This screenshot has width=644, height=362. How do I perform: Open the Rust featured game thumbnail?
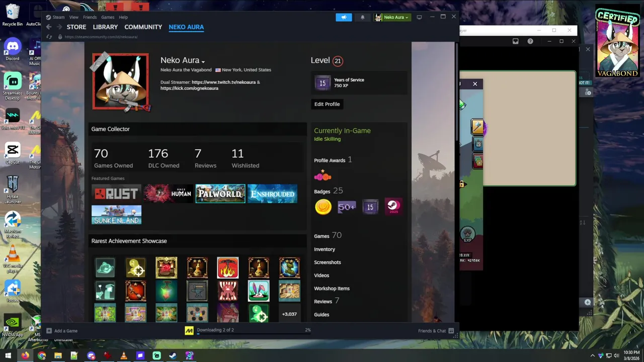pyautogui.click(x=116, y=194)
